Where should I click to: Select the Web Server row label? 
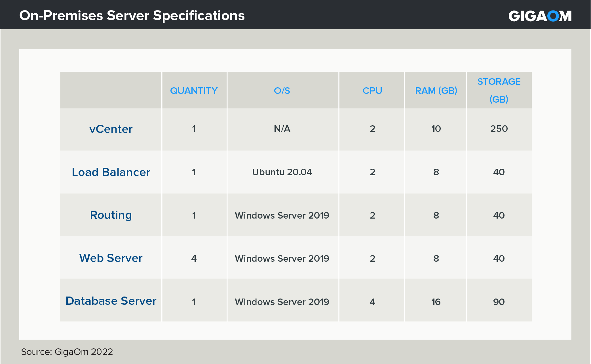pos(111,258)
